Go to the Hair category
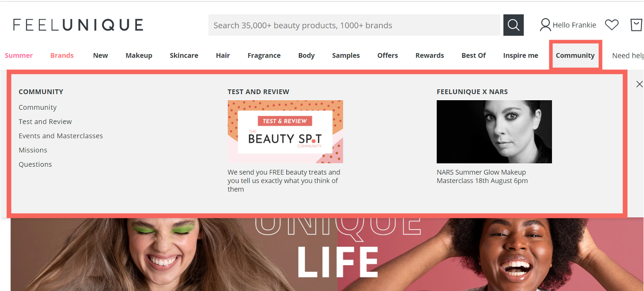 (223, 55)
